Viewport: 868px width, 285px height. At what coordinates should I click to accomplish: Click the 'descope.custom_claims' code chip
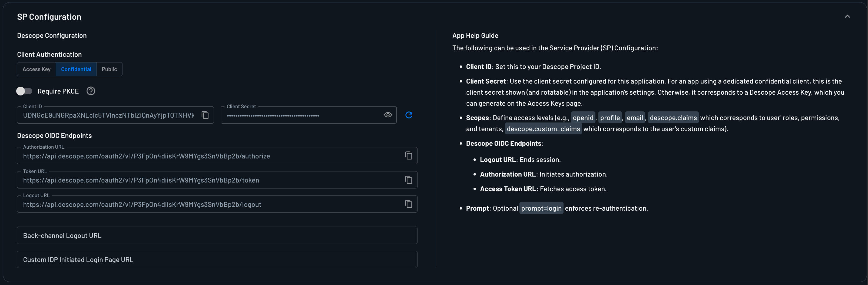pos(543,129)
